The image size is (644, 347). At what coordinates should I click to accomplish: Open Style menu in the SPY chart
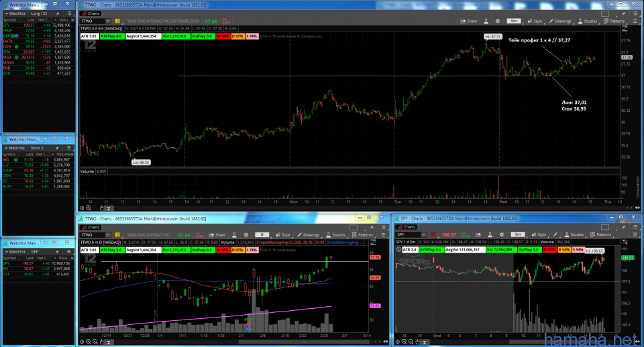point(539,234)
